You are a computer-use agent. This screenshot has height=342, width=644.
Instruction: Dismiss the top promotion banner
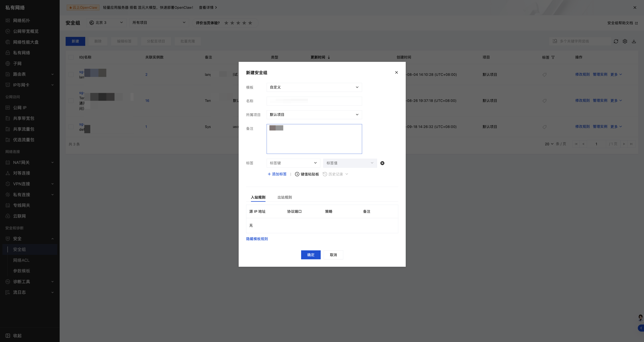coord(634,7)
